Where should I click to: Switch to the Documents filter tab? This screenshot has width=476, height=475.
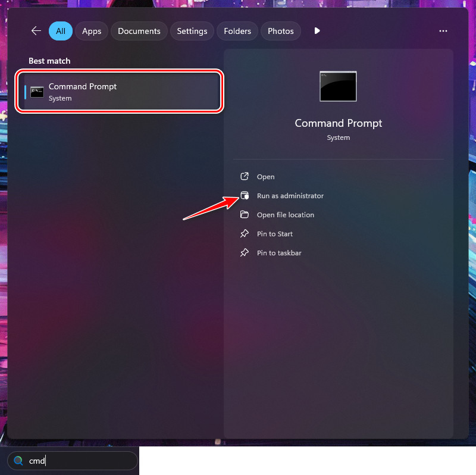(x=139, y=31)
